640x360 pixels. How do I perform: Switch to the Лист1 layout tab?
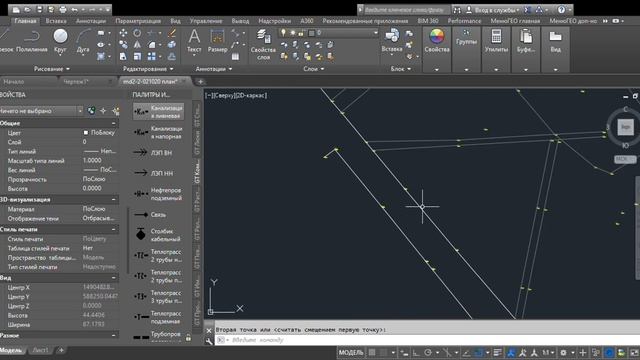[x=40, y=350]
